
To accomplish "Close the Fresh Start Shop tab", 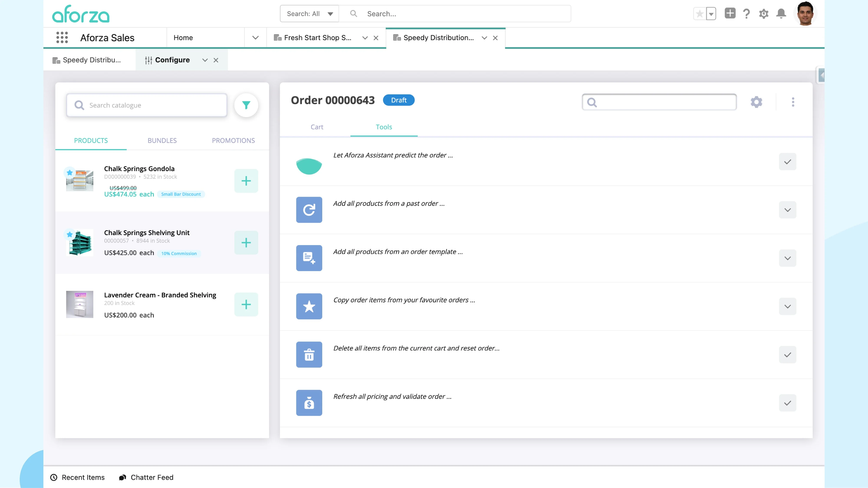I will tap(376, 38).
